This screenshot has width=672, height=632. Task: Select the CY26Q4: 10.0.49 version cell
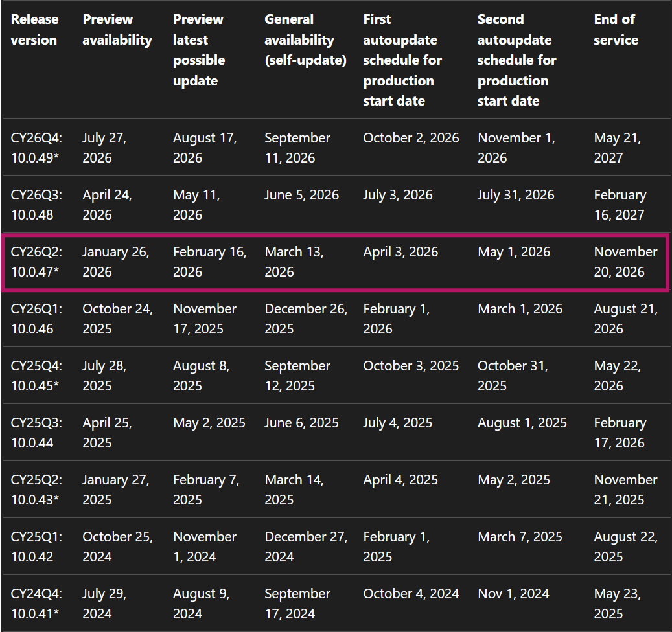click(x=35, y=148)
